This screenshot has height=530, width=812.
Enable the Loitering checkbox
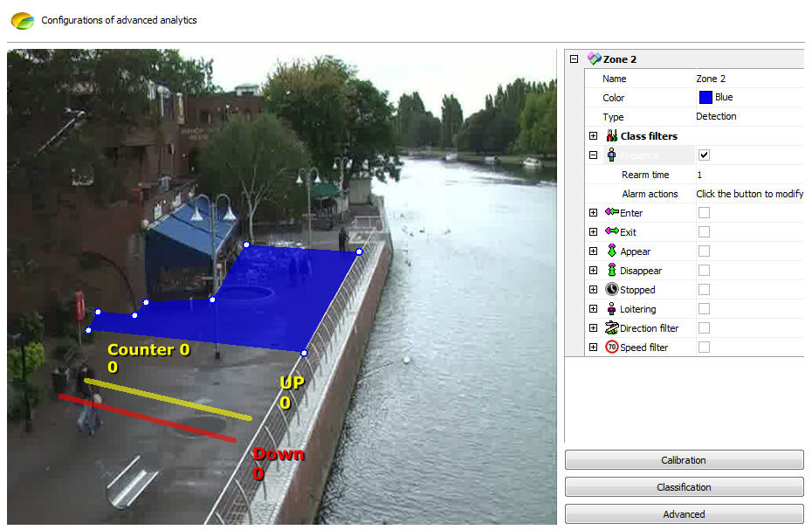[704, 309]
